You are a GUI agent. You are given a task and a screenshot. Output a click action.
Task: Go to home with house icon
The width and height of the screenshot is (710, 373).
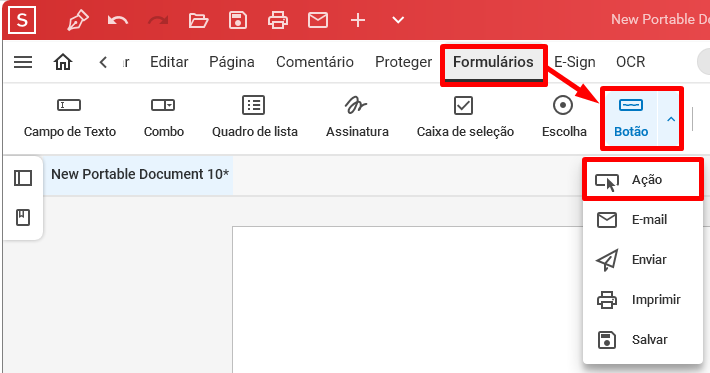pyautogui.click(x=63, y=62)
